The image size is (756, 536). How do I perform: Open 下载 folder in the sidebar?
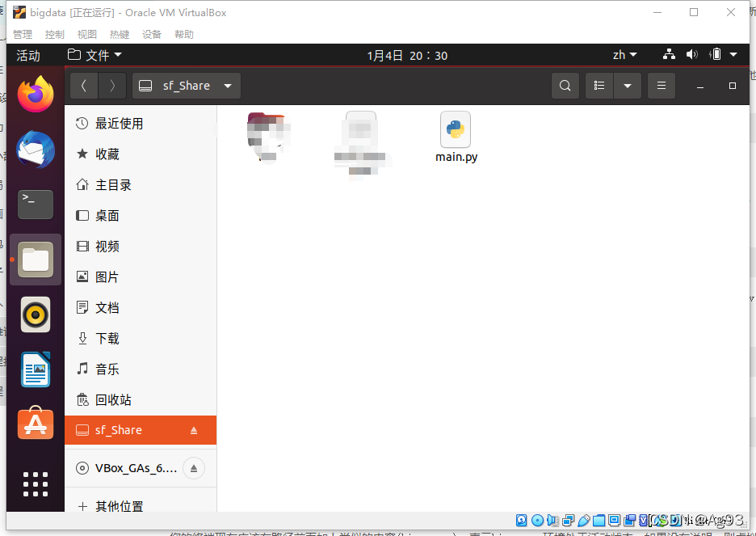pos(141,339)
